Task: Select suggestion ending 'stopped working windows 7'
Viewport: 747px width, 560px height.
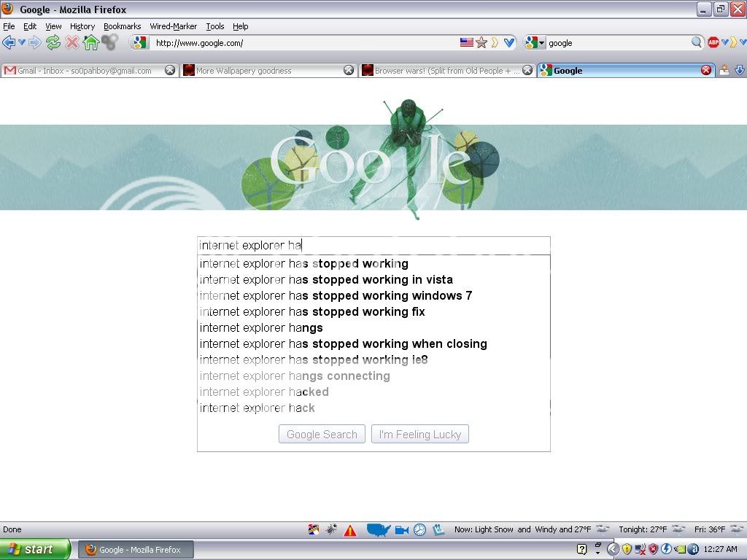Action: 373,296
